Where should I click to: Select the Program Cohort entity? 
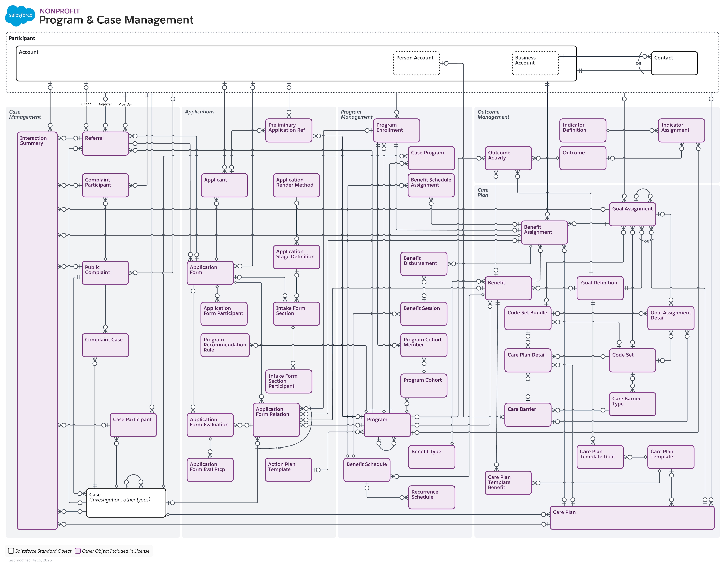click(424, 385)
